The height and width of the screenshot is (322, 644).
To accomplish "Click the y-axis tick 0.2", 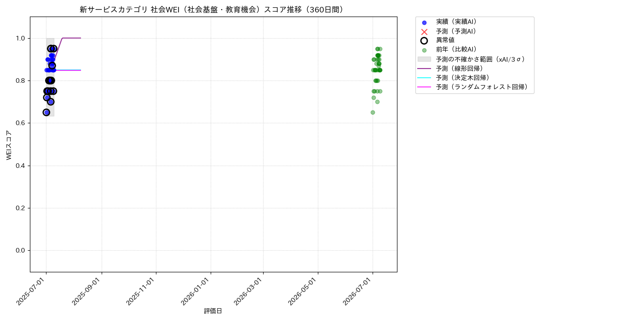I will (21, 208).
